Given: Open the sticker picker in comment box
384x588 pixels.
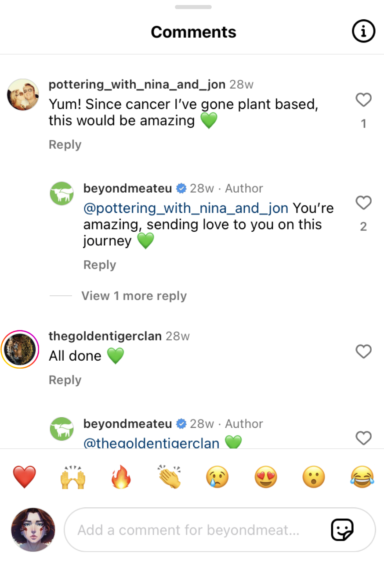Looking at the screenshot, I should 342,530.
